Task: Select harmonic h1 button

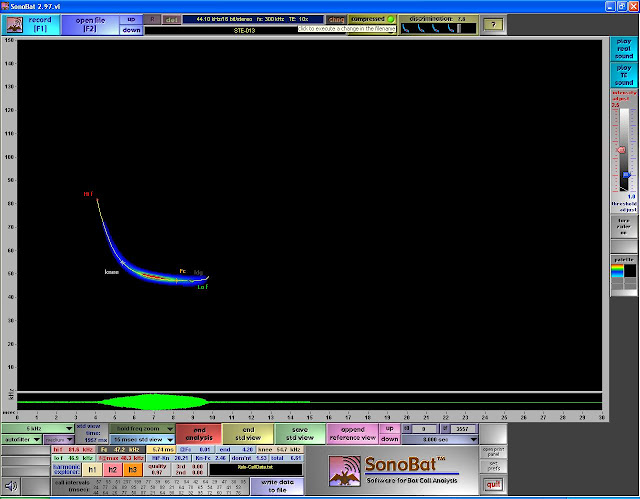Action: (x=92, y=470)
